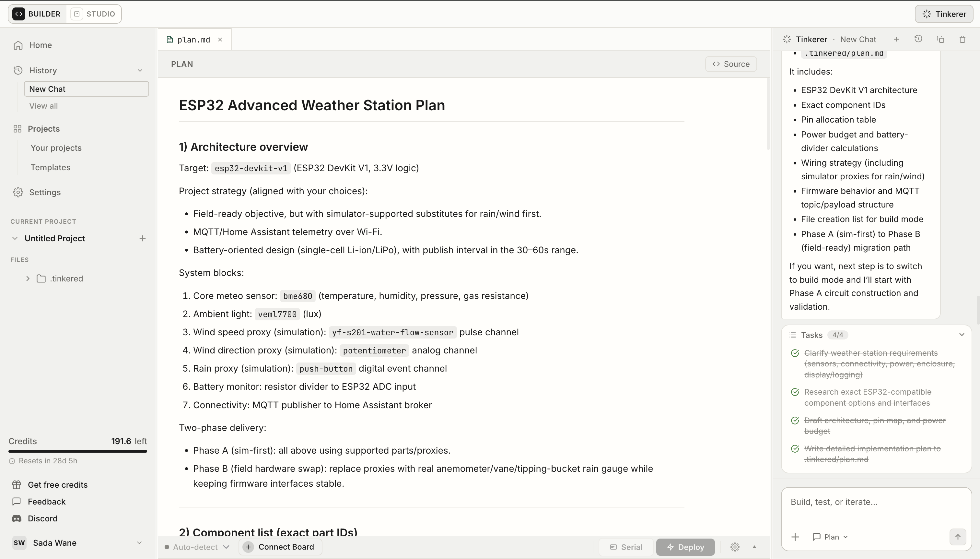Image resolution: width=980 pixels, height=559 pixels.
Task: Click Tinkerer sparkle icon in chat header
Action: point(787,39)
